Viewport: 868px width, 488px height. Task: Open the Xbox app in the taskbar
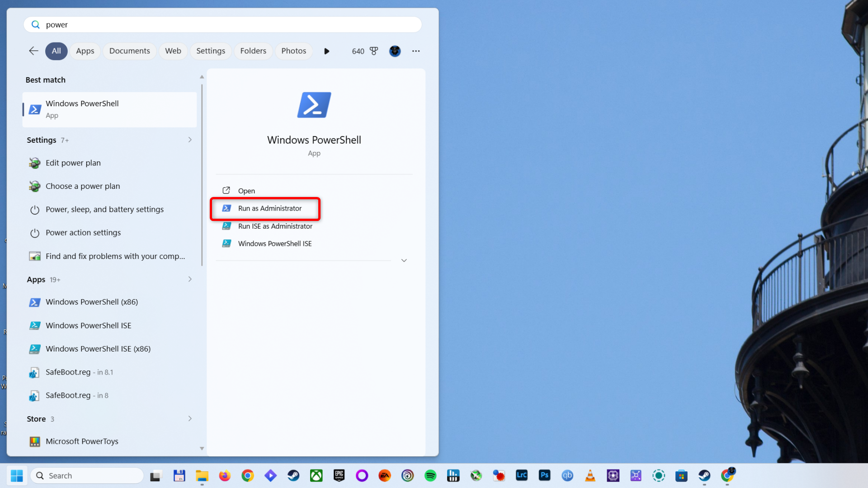click(x=316, y=475)
